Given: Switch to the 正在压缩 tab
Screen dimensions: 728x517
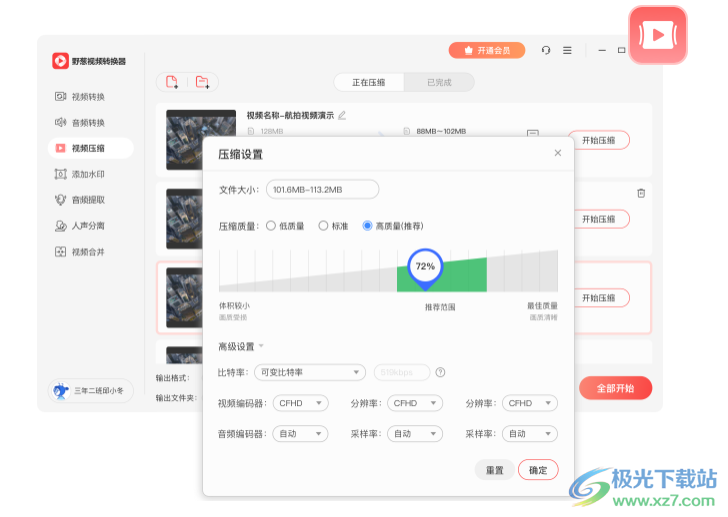Looking at the screenshot, I should point(369,83).
